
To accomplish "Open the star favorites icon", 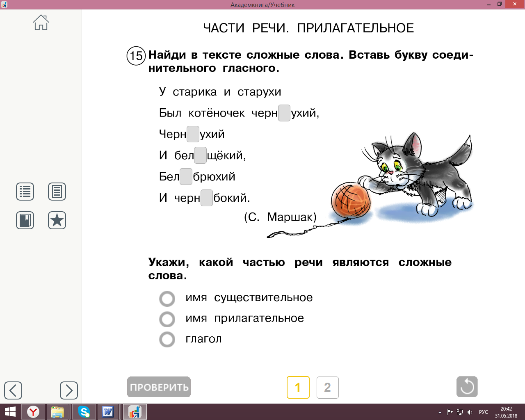I will 57,220.
